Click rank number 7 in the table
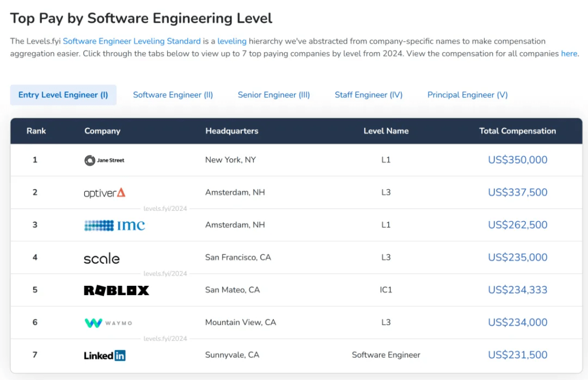Screen dimensions: 588x380 (x=35, y=355)
